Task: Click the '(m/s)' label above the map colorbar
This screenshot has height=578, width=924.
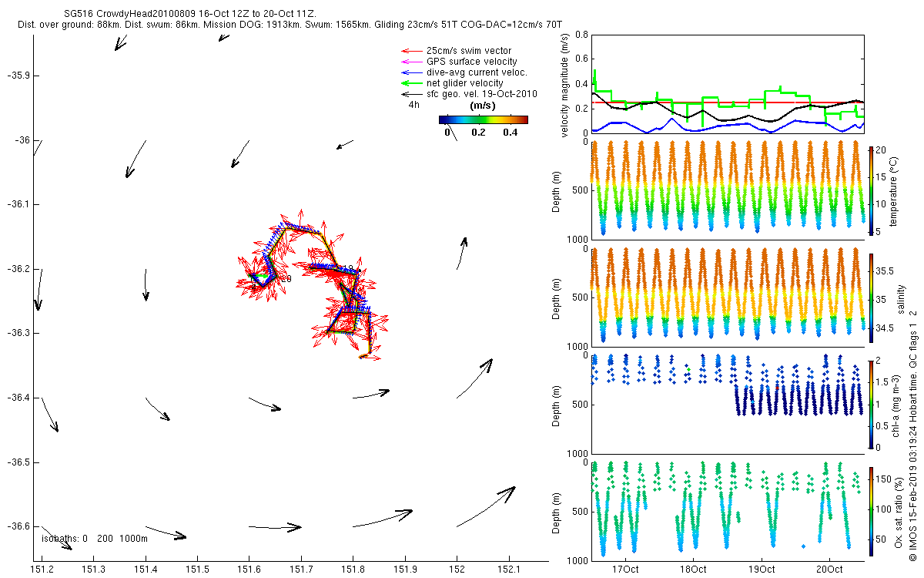Action: [x=484, y=105]
